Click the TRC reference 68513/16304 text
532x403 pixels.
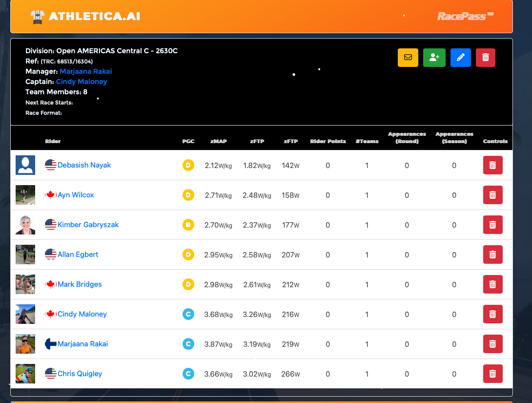pos(67,62)
